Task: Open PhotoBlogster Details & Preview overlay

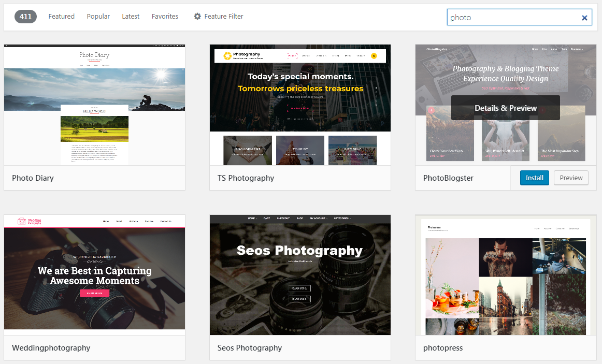Action: [505, 108]
